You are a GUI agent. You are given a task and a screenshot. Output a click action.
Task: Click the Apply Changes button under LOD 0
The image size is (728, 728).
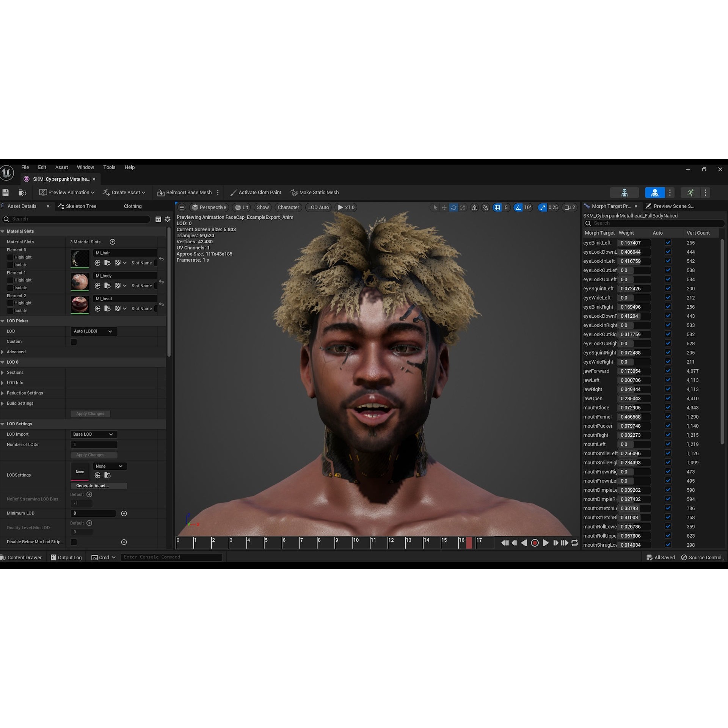(90, 413)
